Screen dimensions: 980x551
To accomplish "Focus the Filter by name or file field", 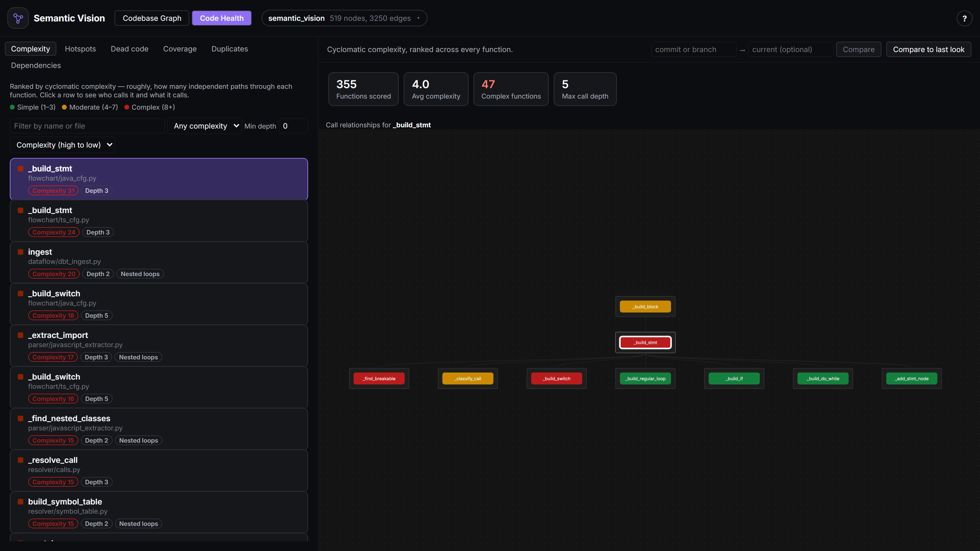I will coord(87,126).
